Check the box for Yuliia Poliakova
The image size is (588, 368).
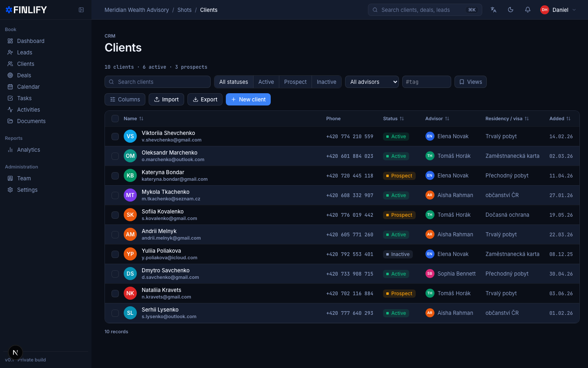pyautogui.click(x=115, y=254)
